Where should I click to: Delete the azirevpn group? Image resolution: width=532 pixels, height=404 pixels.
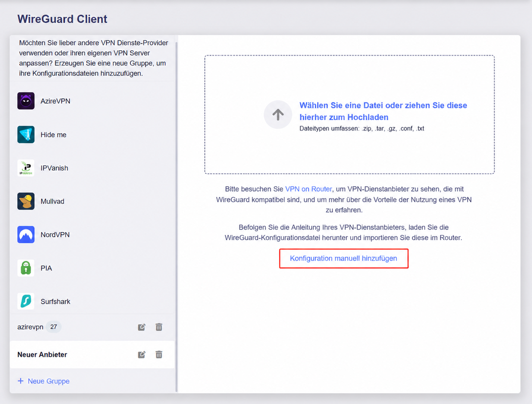[x=159, y=327]
